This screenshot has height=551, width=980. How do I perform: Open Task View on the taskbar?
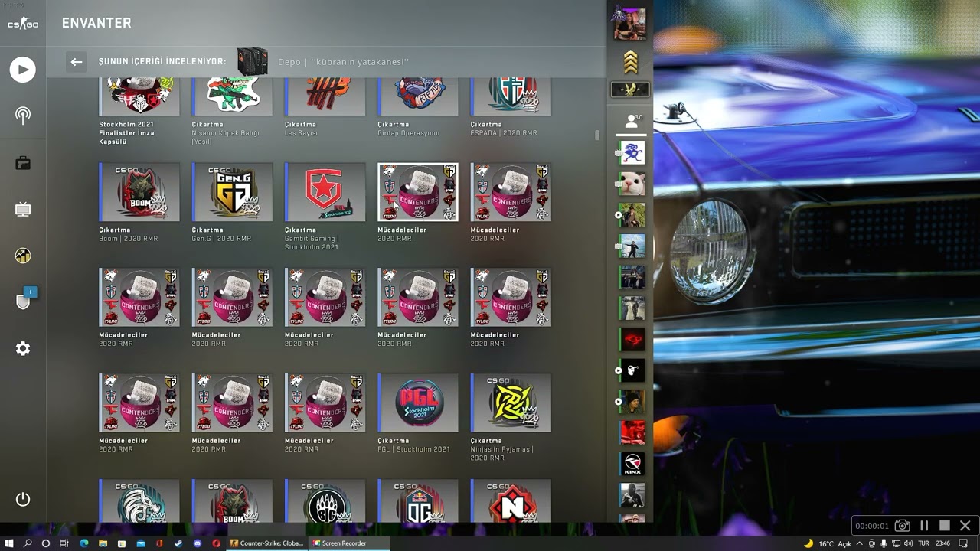(x=64, y=543)
